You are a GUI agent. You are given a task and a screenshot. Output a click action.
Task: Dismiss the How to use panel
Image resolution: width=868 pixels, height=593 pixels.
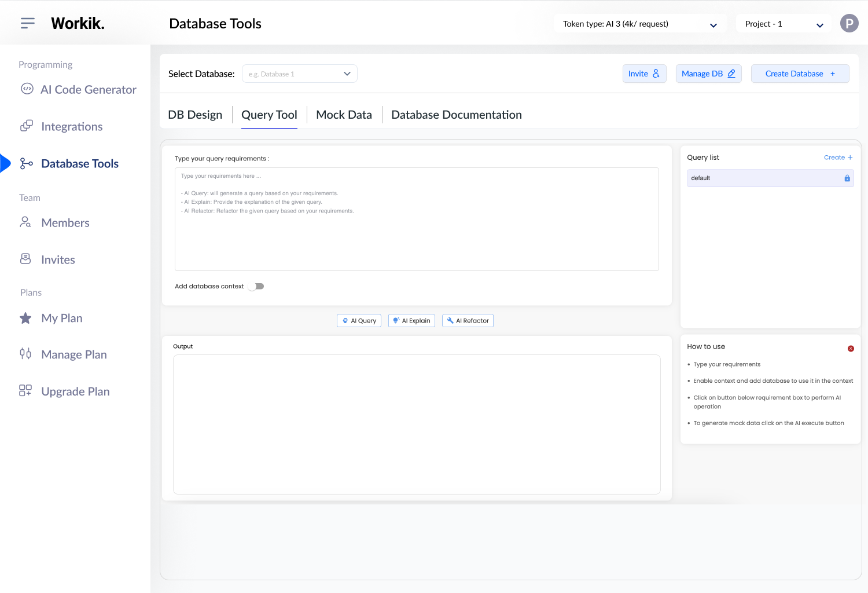coord(851,348)
